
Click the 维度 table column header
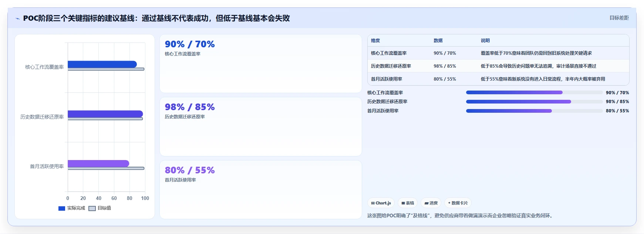point(375,41)
